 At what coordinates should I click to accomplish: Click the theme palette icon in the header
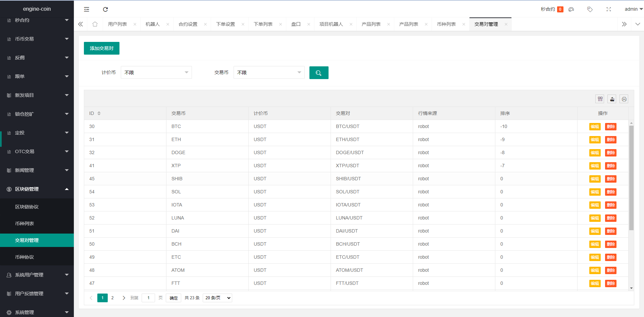click(x=571, y=9)
